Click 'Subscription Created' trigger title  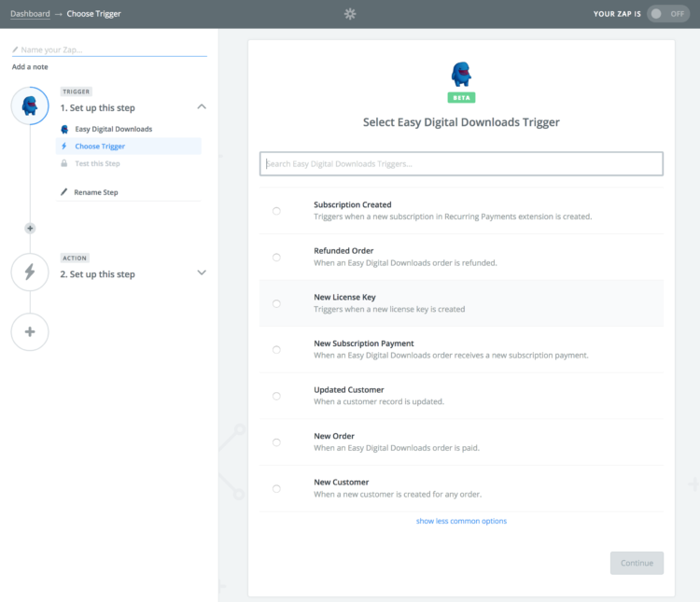click(x=352, y=204)
